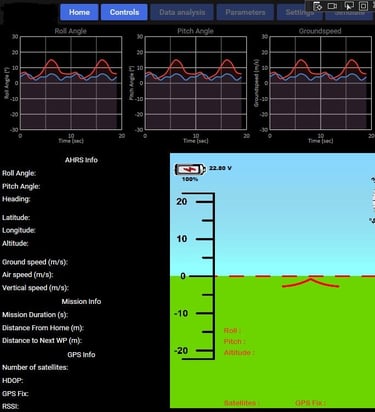Click the Number of satellites: label
Viewport: 375px width, 412px height.
(x=35, y=367)
